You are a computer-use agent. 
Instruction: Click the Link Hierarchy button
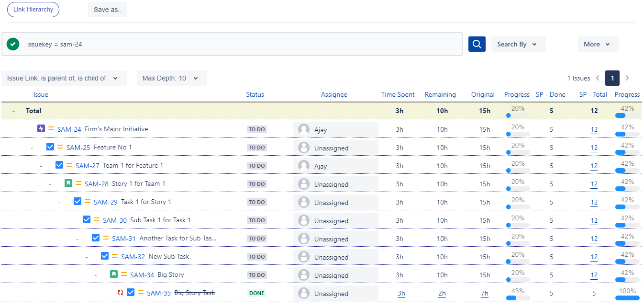(x=33, y=10)
